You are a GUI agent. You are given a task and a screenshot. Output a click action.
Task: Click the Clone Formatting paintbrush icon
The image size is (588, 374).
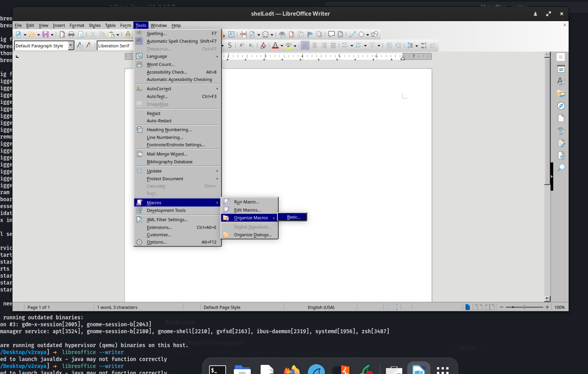[128, 34]
